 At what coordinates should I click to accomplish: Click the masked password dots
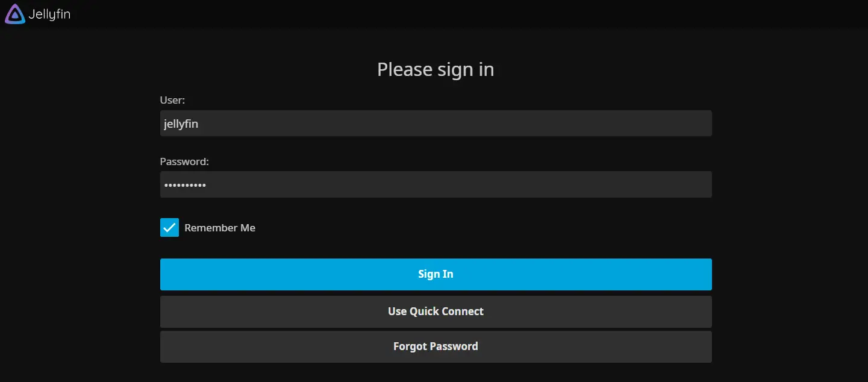click(x=185, y=185)
